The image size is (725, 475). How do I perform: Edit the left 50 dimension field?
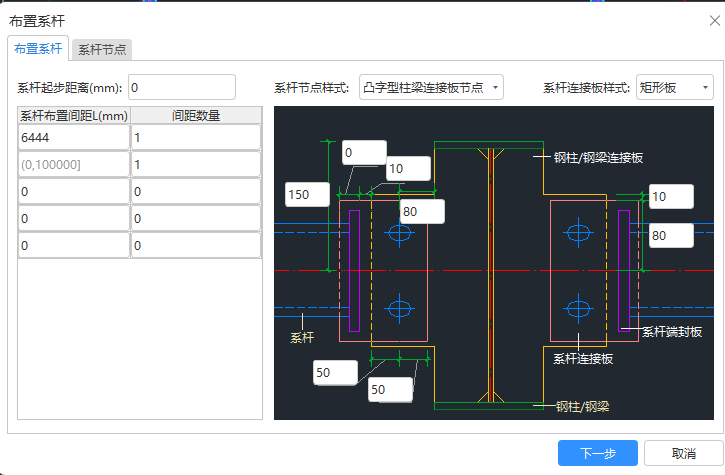[335, 373]
